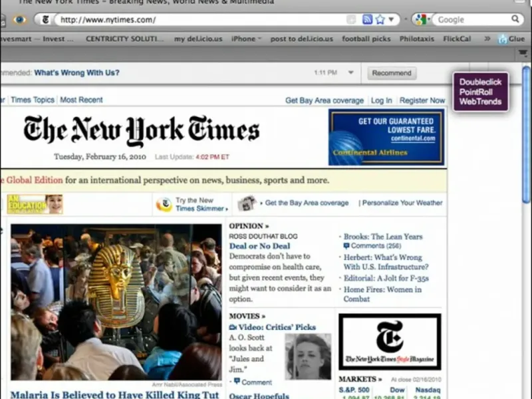This screenshot has height=399, width=532.
Task: Click the RSS feed icon in address bar
Action: tap(367, 19)
